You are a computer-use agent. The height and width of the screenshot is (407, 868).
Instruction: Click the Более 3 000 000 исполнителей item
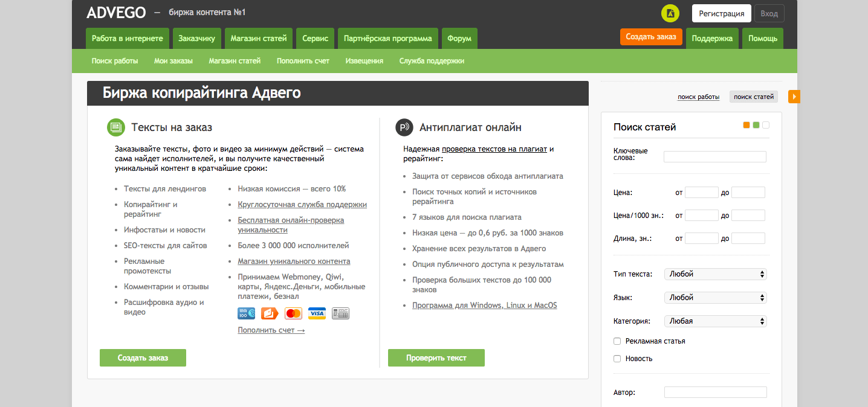click(293, 246)
